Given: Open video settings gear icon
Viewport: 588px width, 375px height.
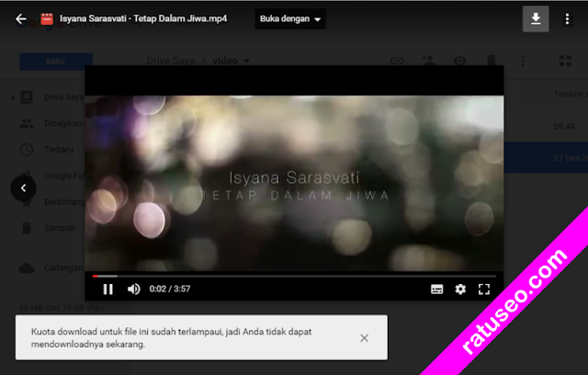Looking at the screenshot, I should 460,290.
